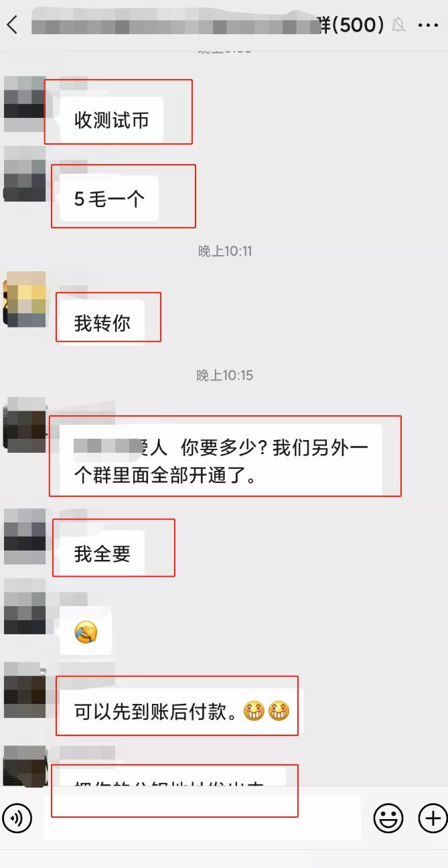Tap the muted bell icon beside the group title
The width and height of the screenshot is (448, 868).
click(x=398, y=25)
